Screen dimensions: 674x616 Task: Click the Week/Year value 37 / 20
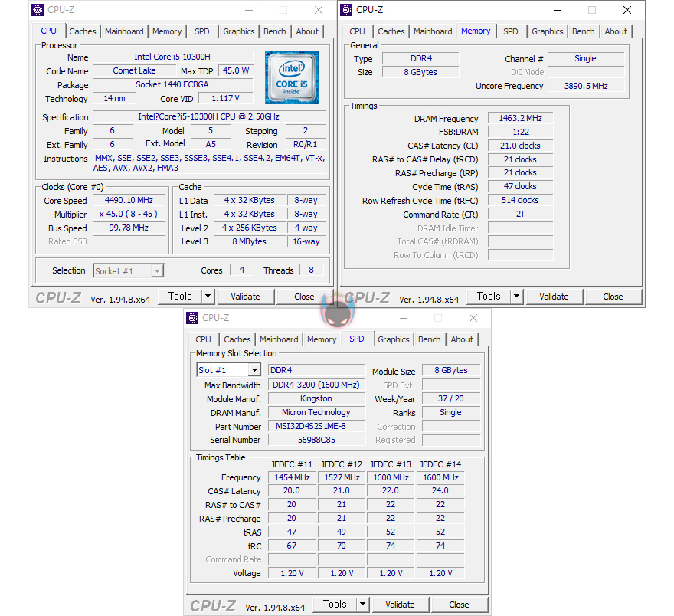point(451,399)
